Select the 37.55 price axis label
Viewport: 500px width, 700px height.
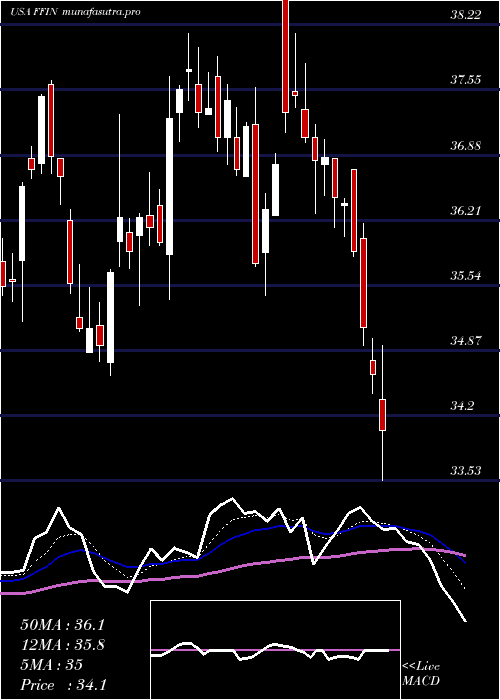[x=466, y=80]
